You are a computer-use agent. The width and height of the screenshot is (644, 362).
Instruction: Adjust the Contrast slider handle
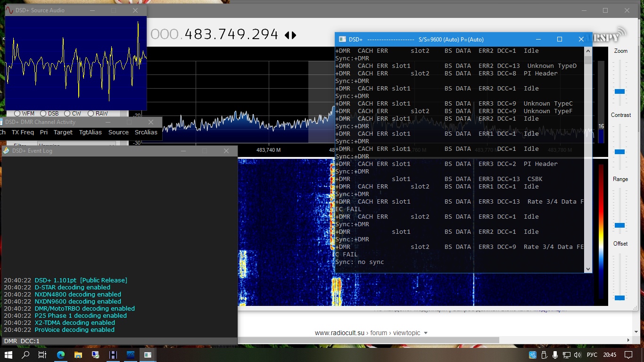coord(619,152)
